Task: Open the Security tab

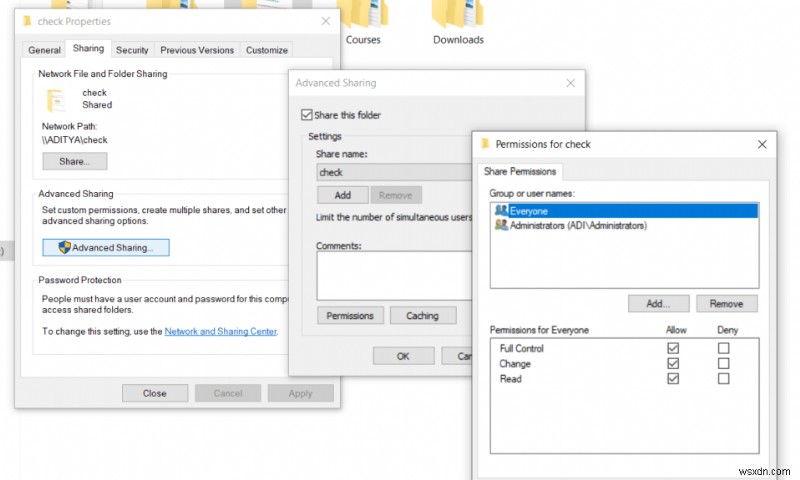Action: click(x=132, y=50)
